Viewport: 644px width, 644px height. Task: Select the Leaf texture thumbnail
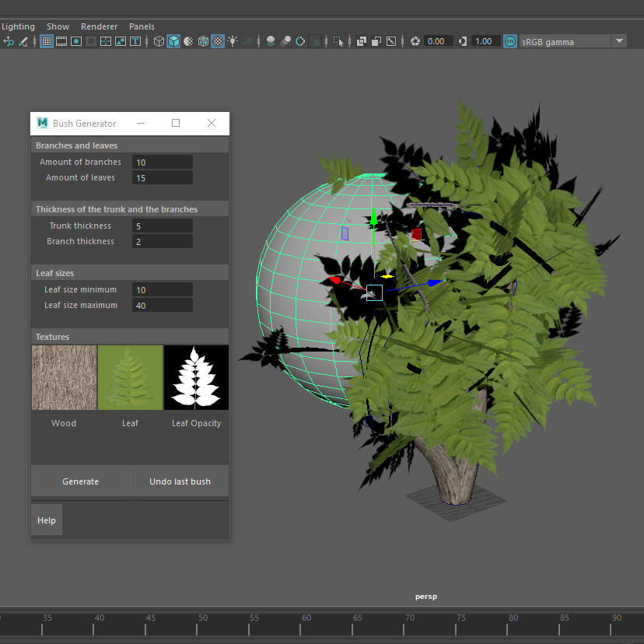(x=130, y=377)
